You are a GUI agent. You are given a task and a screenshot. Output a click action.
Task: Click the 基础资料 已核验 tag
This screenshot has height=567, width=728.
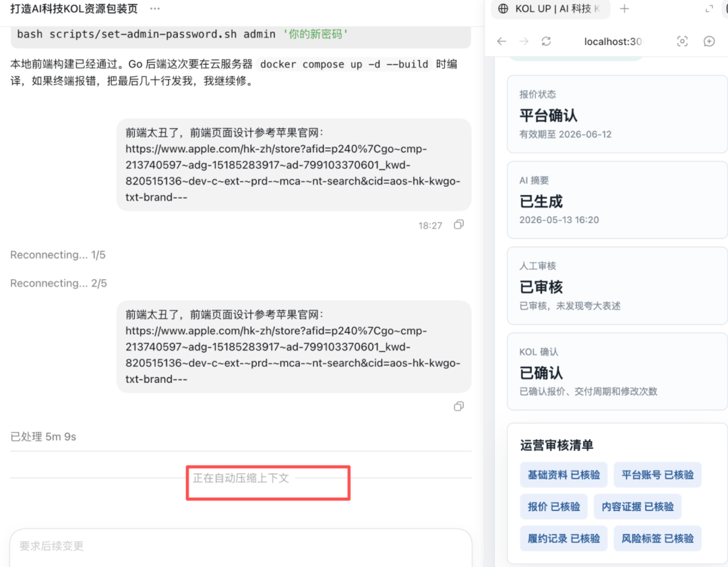pos(564,475)
